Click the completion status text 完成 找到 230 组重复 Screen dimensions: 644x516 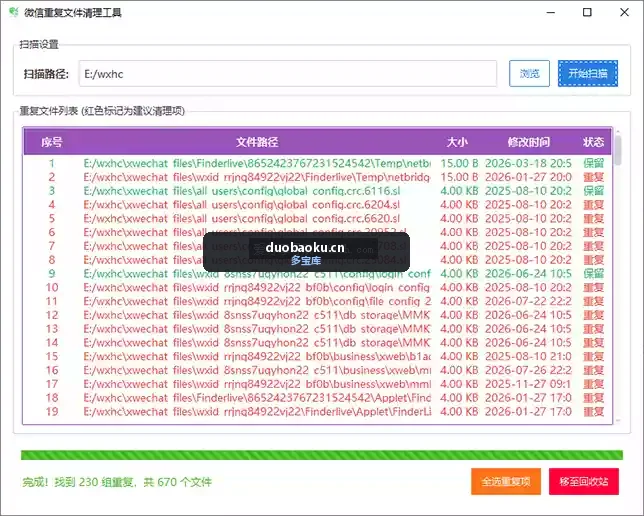[117, 481]
